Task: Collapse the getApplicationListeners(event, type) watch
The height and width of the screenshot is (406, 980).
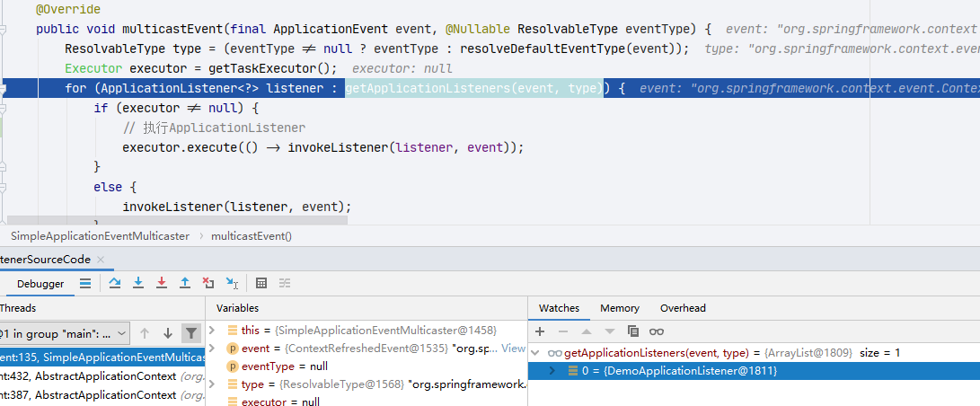Action: 535,353
